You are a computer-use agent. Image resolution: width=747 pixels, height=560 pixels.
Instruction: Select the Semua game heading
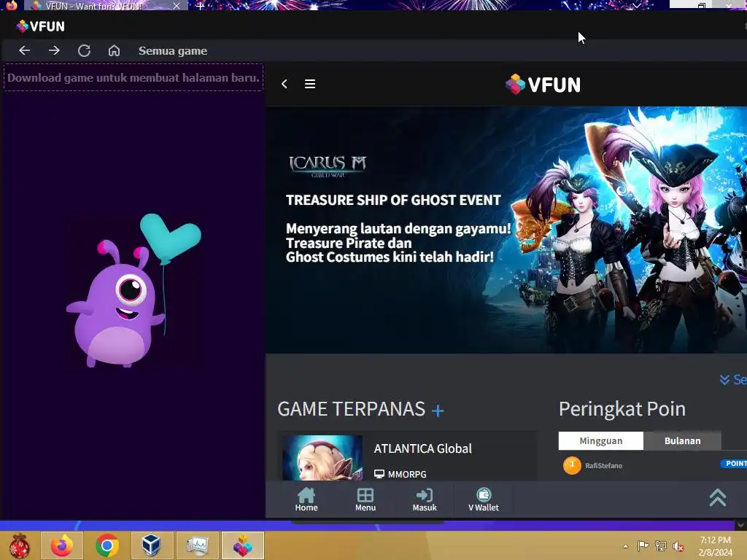[x=173, y=51]
